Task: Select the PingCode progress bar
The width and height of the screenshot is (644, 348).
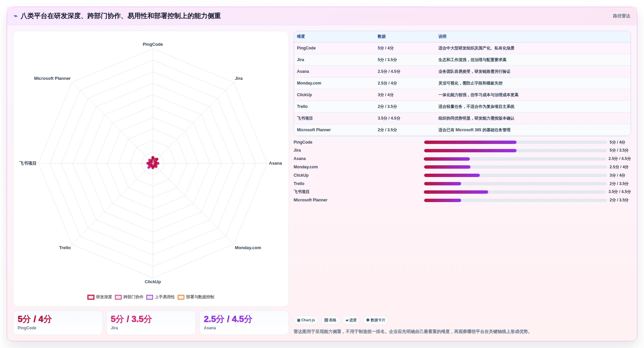Action: click(515, 142)
